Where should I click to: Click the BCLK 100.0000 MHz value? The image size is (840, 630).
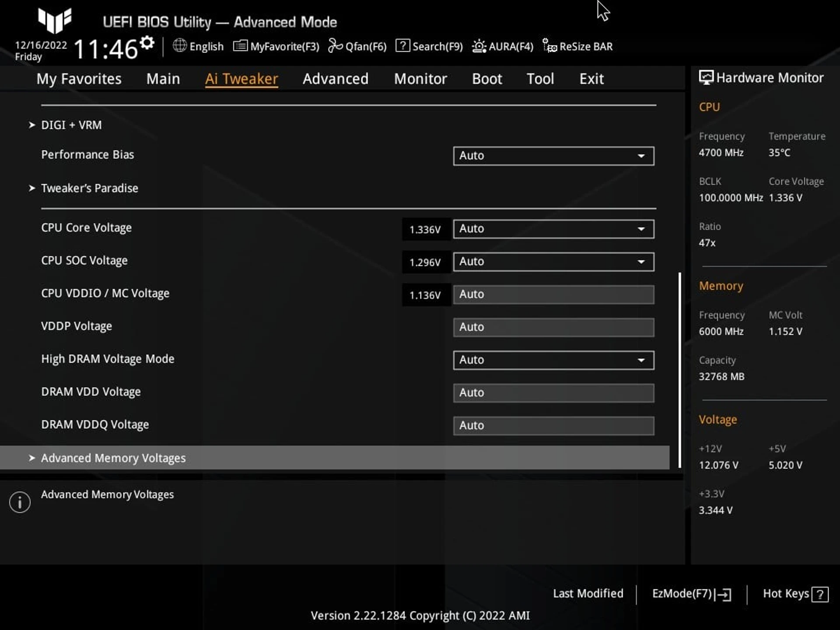pyautogui.click(x=731, y=198)
